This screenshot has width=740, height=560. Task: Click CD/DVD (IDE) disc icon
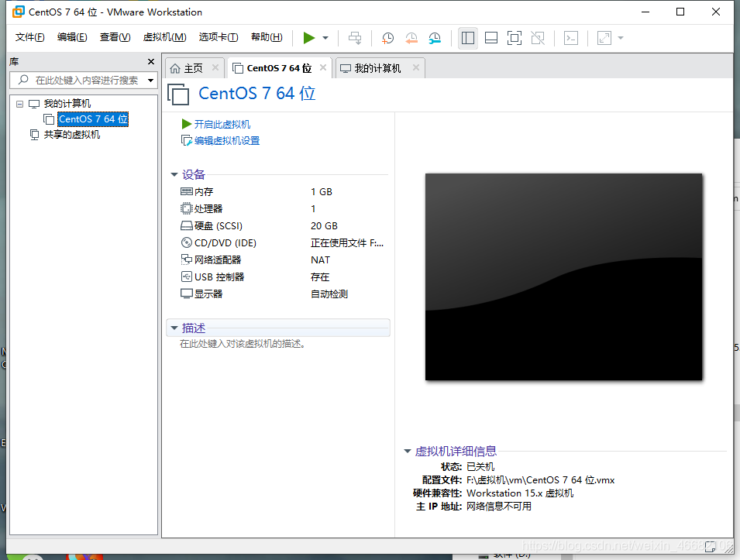click(187, 242)
